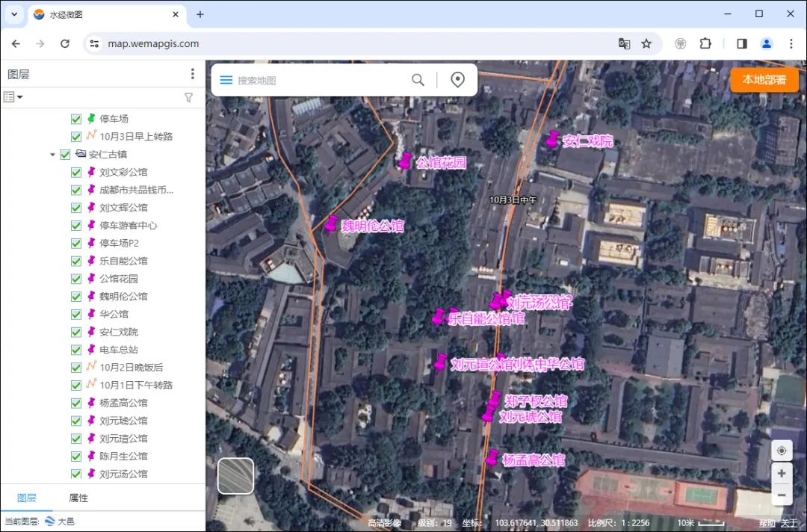
Task: Open the tab search dropdown arrow
Action: [14, 14]
